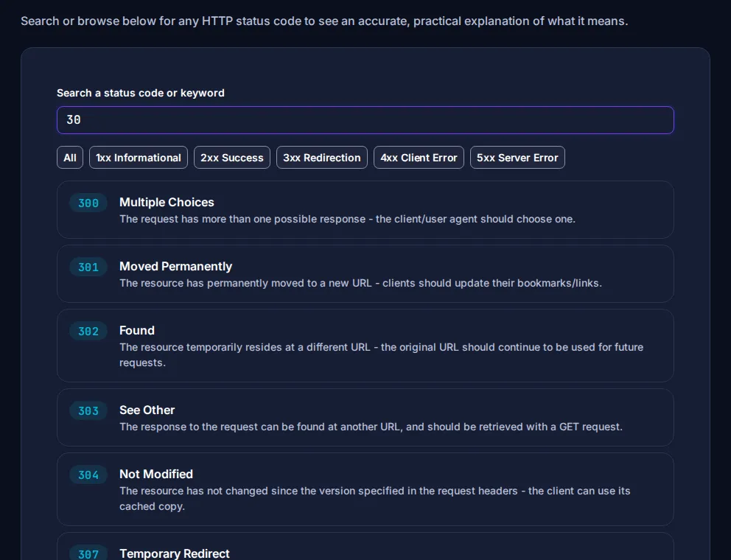Viewport: 731px width, 560px height.
Task: Filter by 1xx Informational codes
Action: click(139, 158)
